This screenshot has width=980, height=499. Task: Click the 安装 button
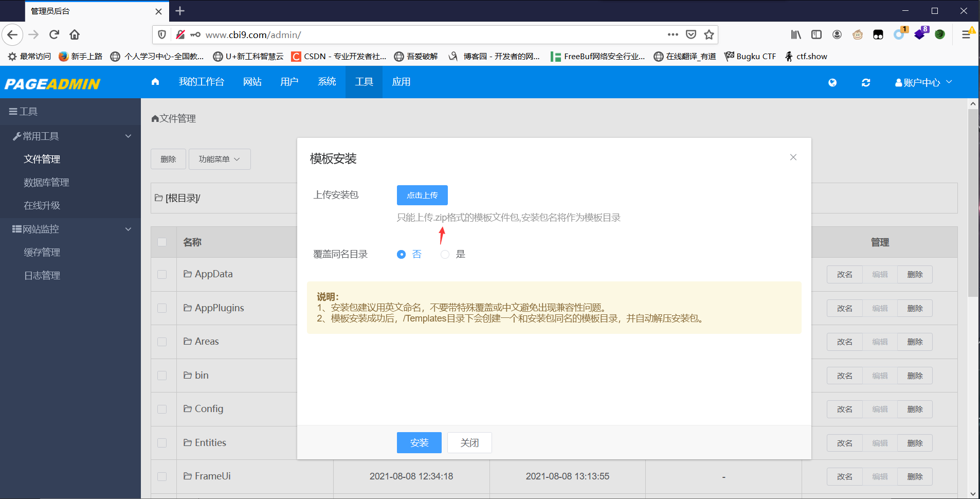419,442
